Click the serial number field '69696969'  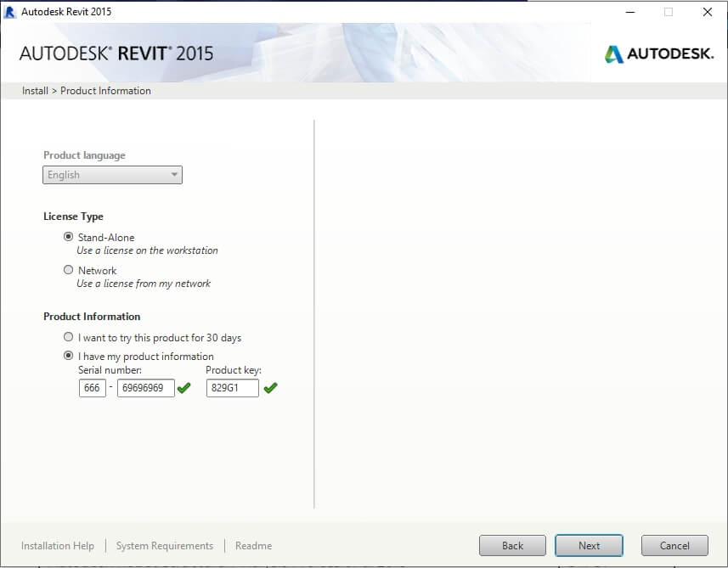[145, 388]
